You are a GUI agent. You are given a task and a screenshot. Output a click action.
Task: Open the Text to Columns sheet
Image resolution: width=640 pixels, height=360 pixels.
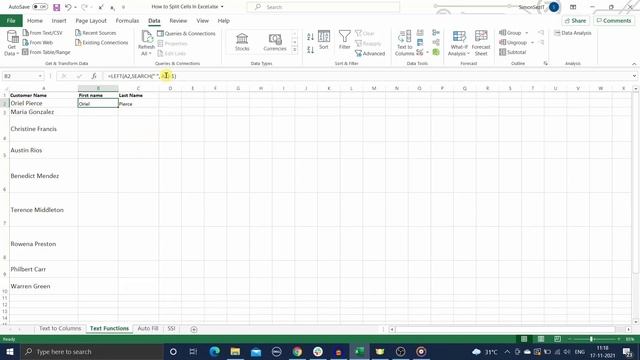[60, 329]
